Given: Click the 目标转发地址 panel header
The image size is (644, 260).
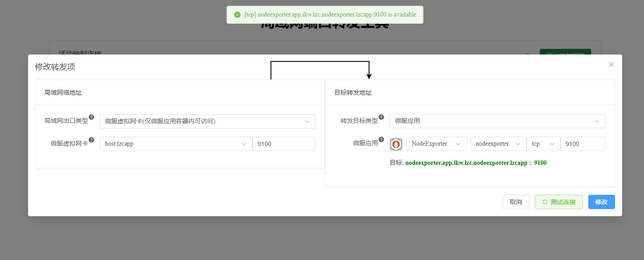Looking at the screenshot, I should pyautogui.click(x=470, y=92).
